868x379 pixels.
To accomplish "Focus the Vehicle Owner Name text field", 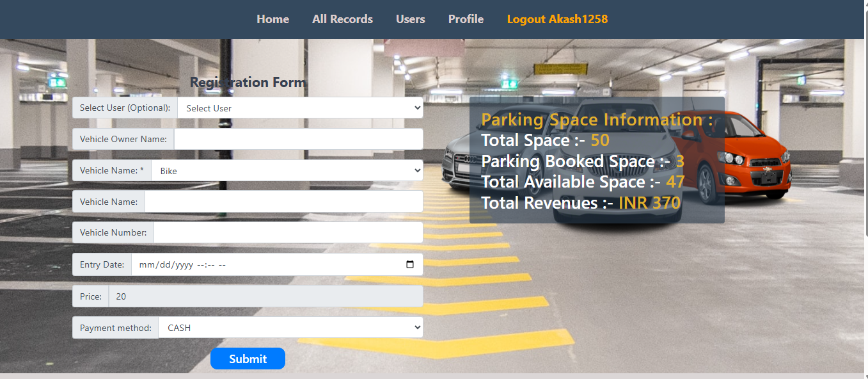I will click(x=298, y=139).
